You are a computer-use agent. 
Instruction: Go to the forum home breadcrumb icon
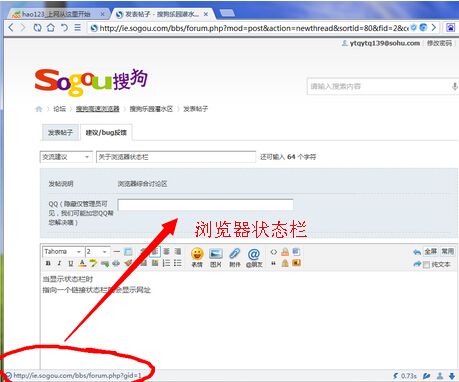coord(39,109)
